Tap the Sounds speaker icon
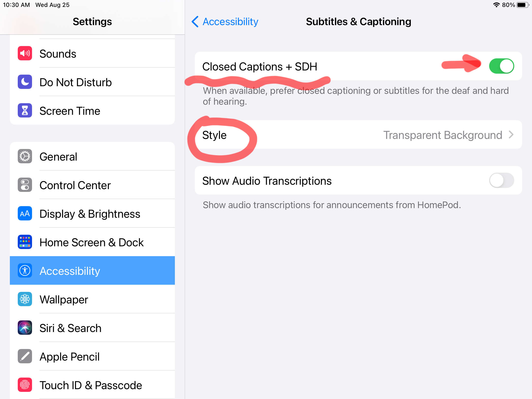Image resolution: width=532 pixels, height=399 pixels. pos(25,53)
